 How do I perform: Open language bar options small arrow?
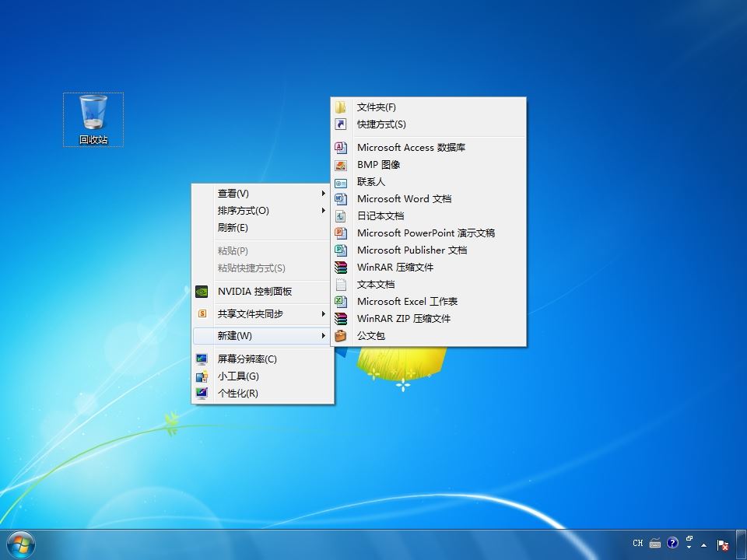tap(689, 548)
